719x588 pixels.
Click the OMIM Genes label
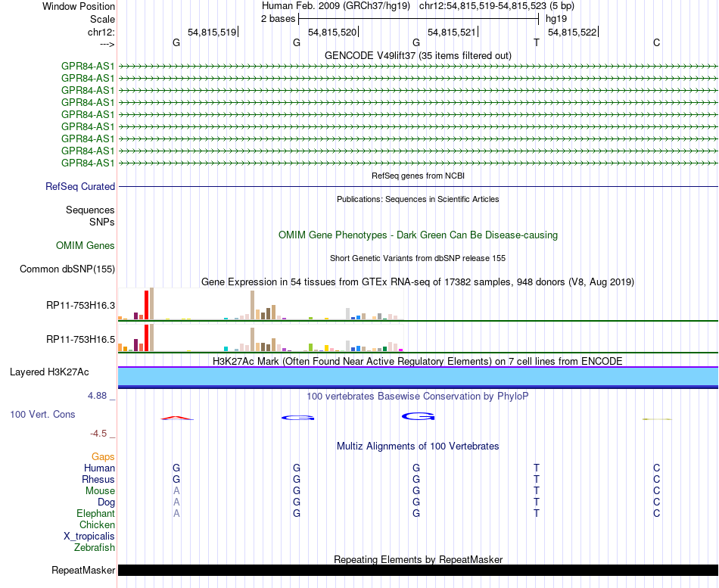click(x=86, y=245)
